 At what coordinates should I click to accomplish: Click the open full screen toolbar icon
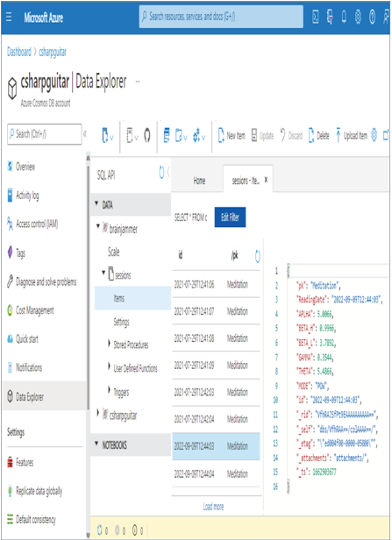[x=386, y=135]
